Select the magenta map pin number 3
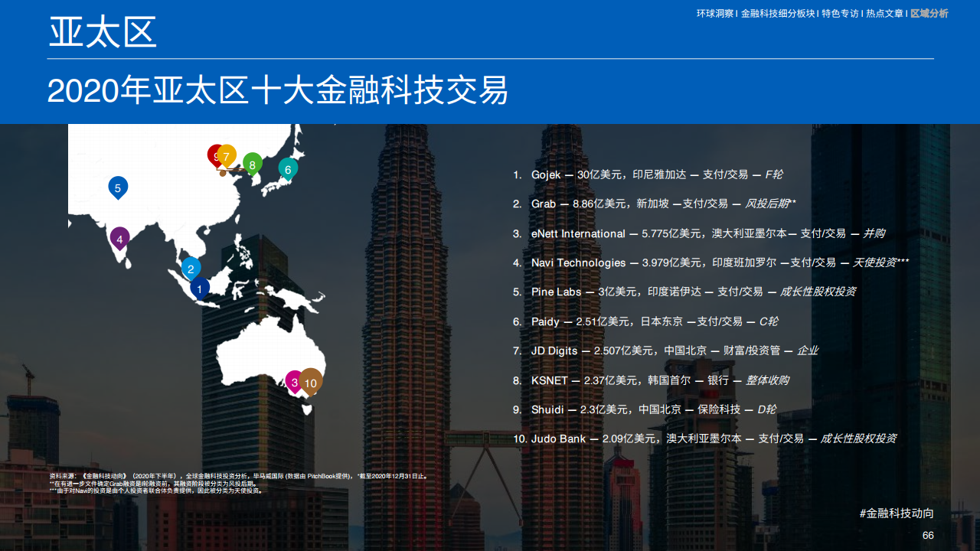The image size is (980, 551). tap(295, 382)
